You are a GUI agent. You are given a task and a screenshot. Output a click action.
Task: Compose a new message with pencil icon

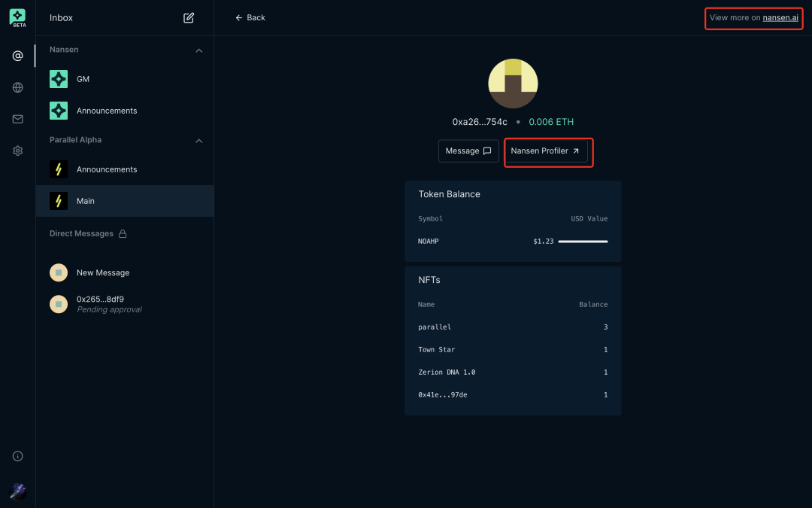point(189,17)
